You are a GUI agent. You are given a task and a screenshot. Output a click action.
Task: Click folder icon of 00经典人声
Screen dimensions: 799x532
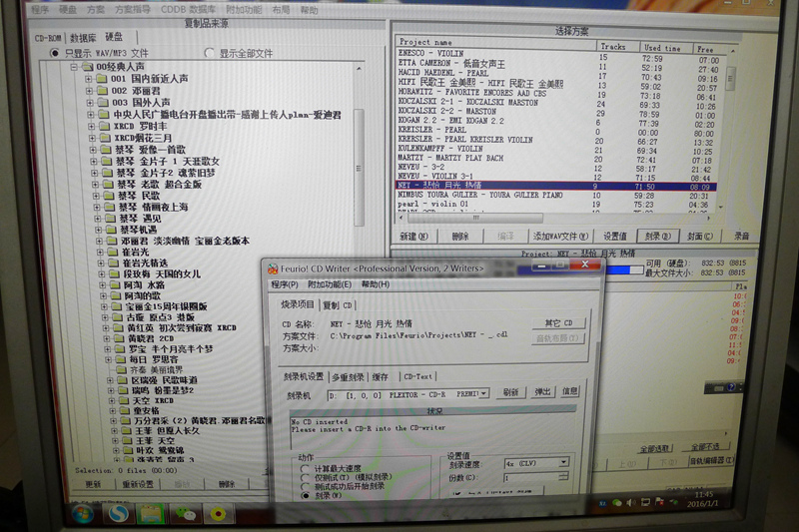click(x=88, y=67)
